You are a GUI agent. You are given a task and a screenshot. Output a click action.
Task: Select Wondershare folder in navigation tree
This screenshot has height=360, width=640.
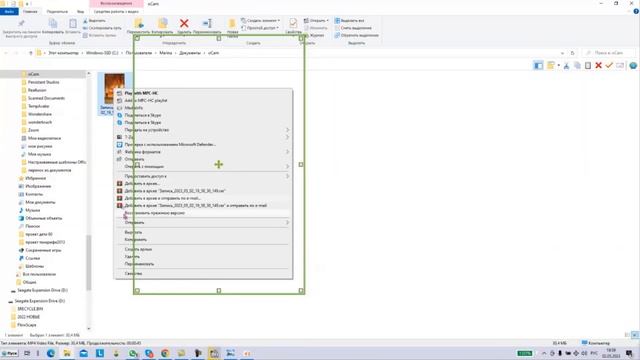[40, 114]
